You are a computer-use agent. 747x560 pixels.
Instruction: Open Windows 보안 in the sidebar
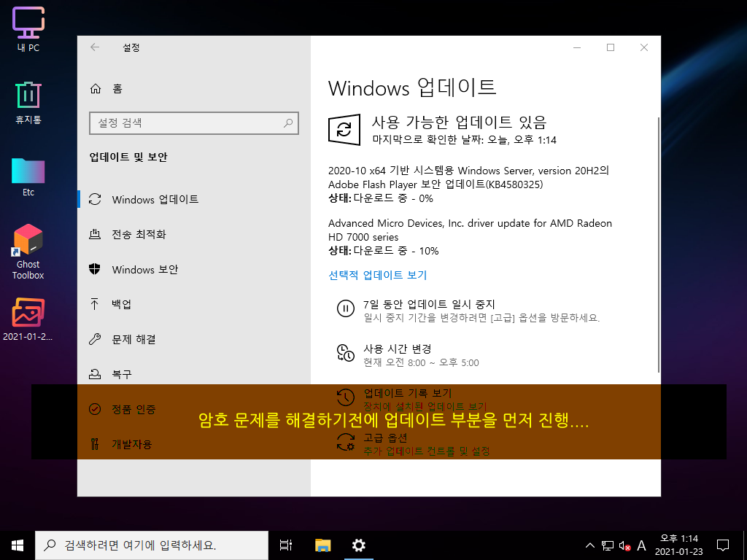pos(194,269)
